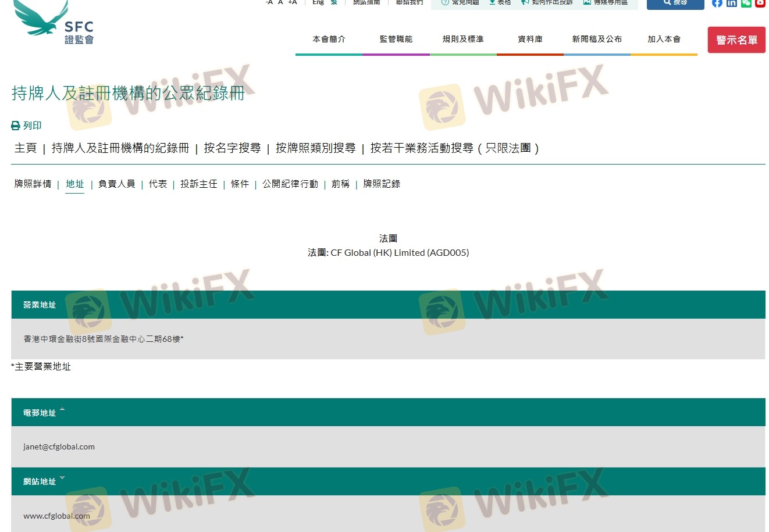This screenshot has height=532, width=769.
Task: Click the email janet@cfglobal.com
Action: 59,447
